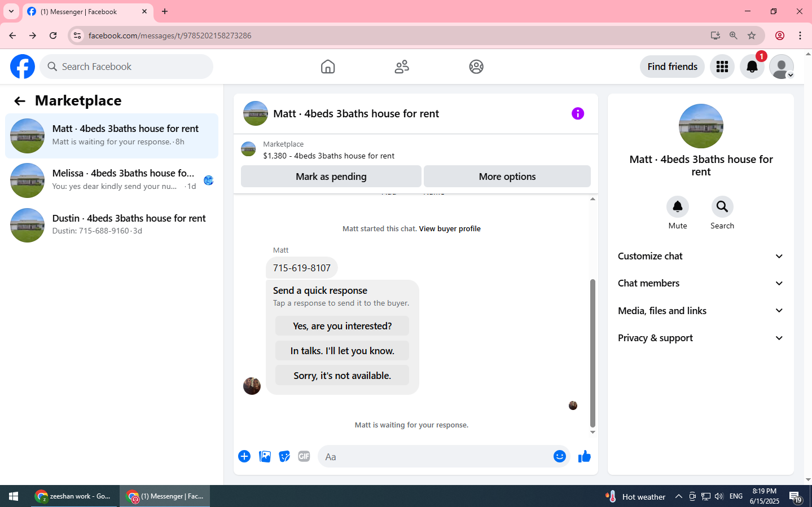Go back in browser history

pos(12,36)
